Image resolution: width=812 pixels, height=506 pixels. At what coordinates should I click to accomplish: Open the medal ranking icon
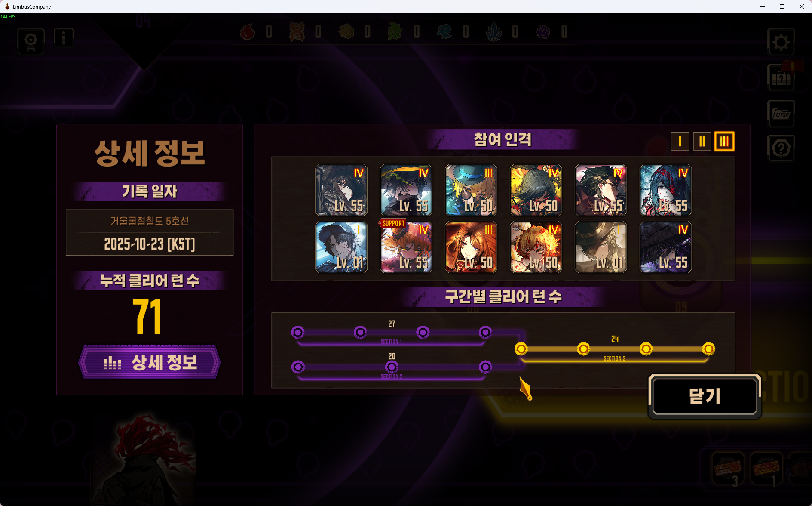(x=31, y=42)
